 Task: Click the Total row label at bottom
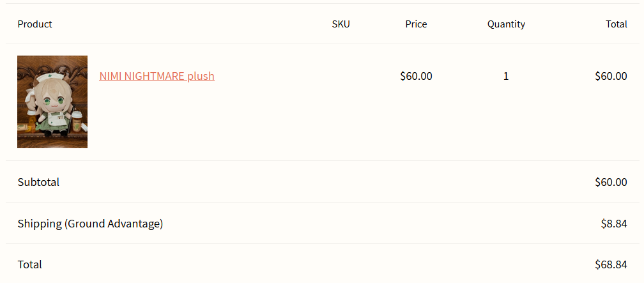pos(29,264)
